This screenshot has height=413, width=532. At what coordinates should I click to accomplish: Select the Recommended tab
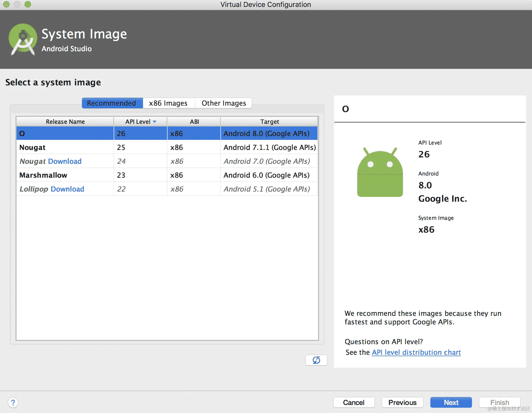pyautogui.click(x=112, y=103)
